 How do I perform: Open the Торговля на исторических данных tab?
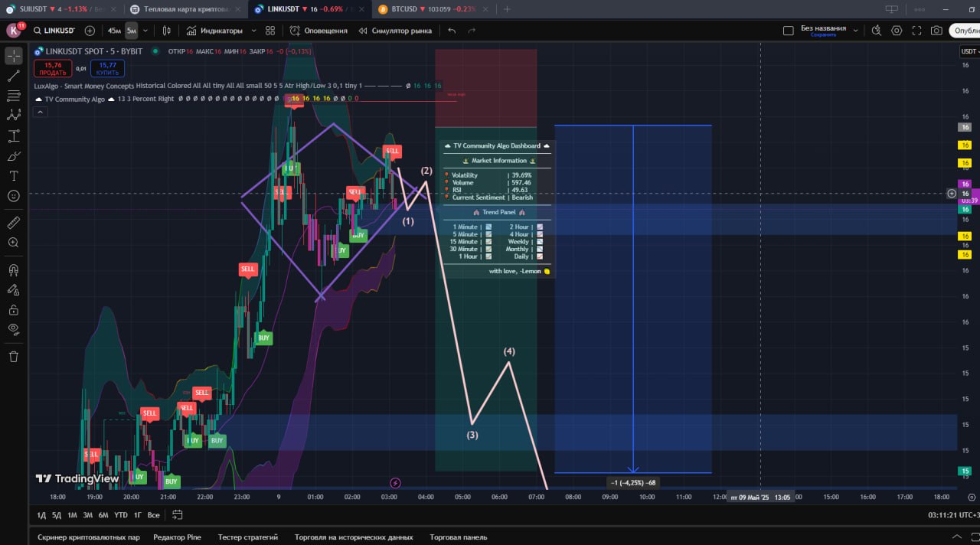354,537
